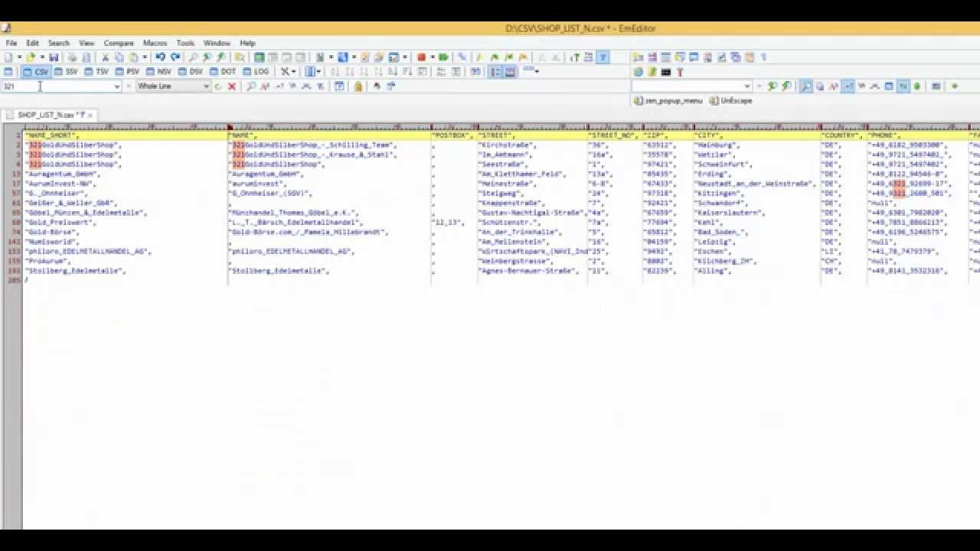Run the zen_popup_menu macro button
Image resolution: width=980 pixels, height=551 pixels.
coord(668,100)
